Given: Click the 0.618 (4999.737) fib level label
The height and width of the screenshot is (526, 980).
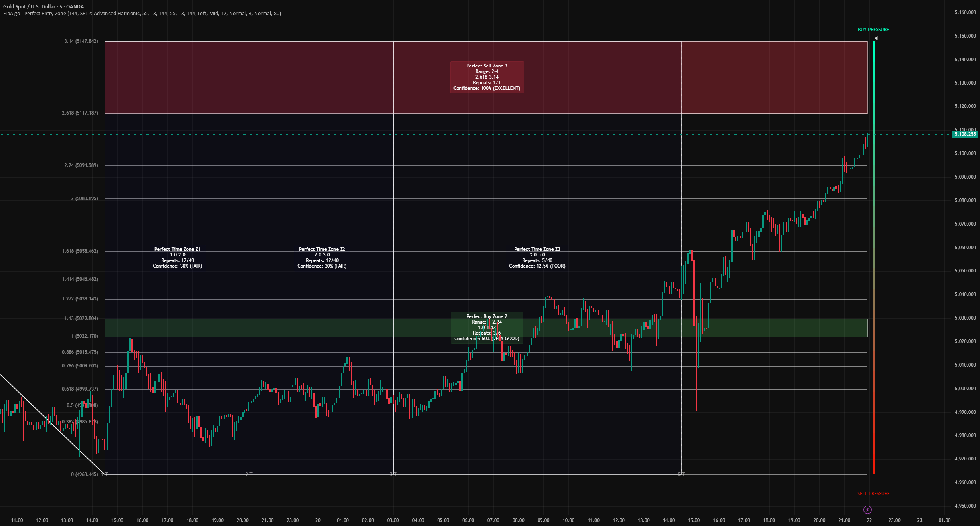Looking at the screenshot, I should pos(80,389).
